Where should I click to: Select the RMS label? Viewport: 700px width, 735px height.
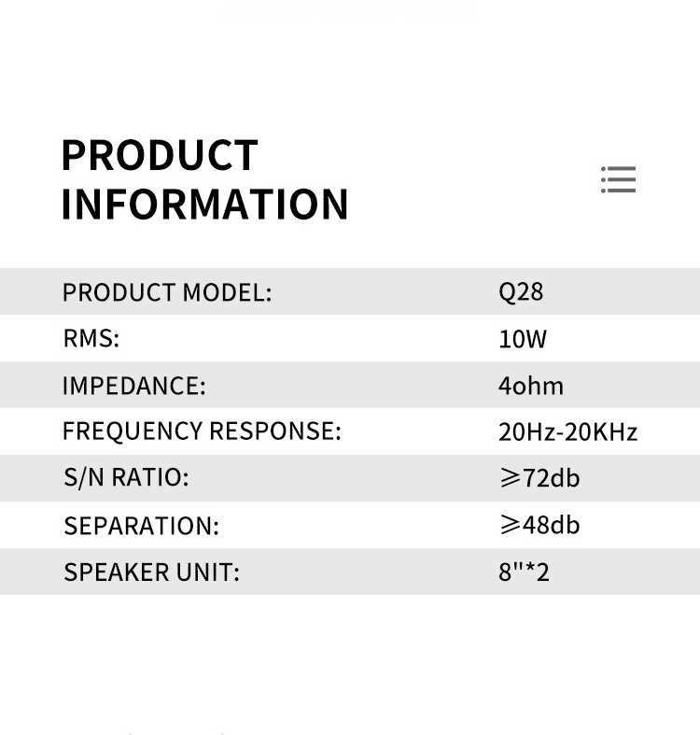tap(91, 339)
